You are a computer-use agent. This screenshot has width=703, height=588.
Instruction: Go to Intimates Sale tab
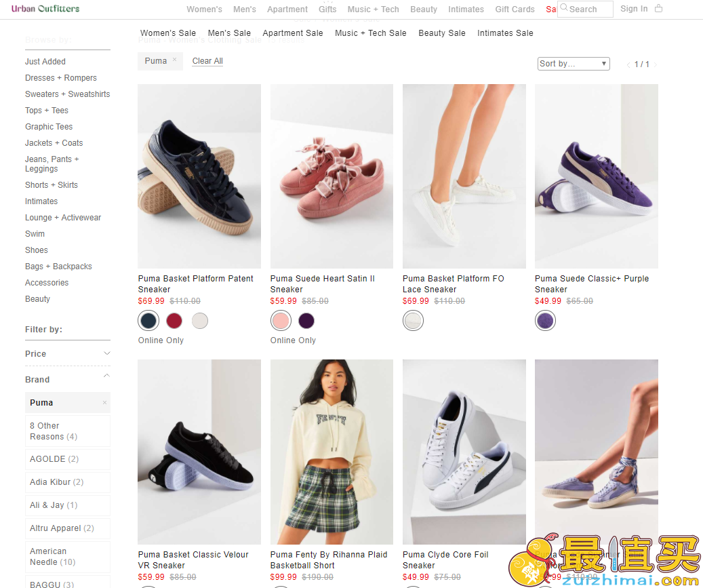(x=505, y=33)
